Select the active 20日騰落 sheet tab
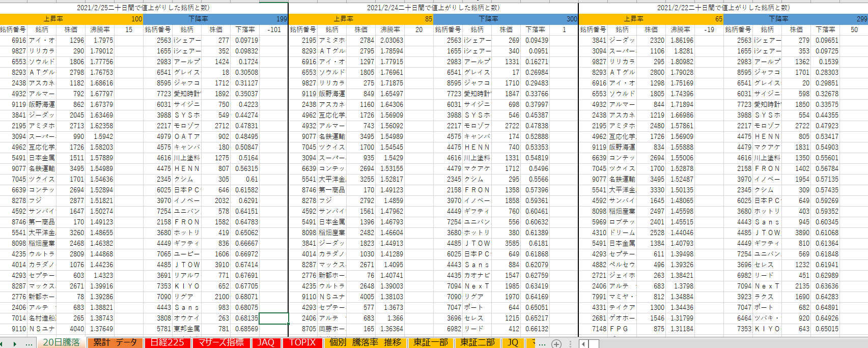Screen dimensions: 868x348 [x=61, y=342]
